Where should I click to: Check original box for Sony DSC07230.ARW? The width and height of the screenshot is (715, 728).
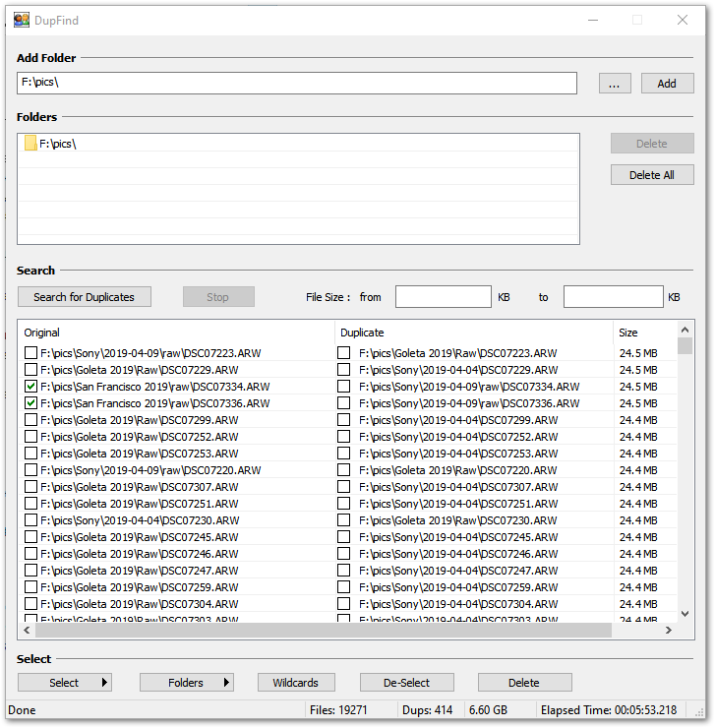click(31, 520)
